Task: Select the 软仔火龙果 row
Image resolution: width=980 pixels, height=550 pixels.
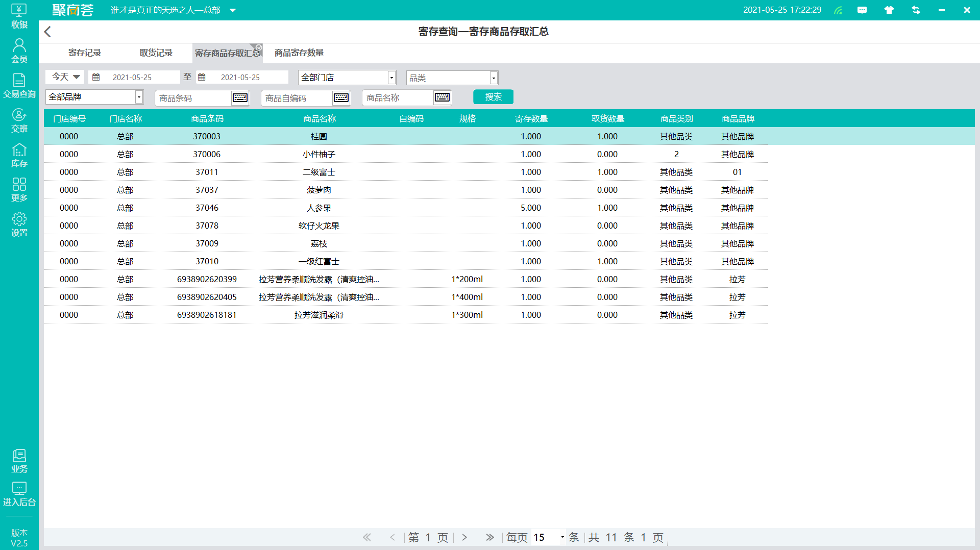Action: coord(406,226)
